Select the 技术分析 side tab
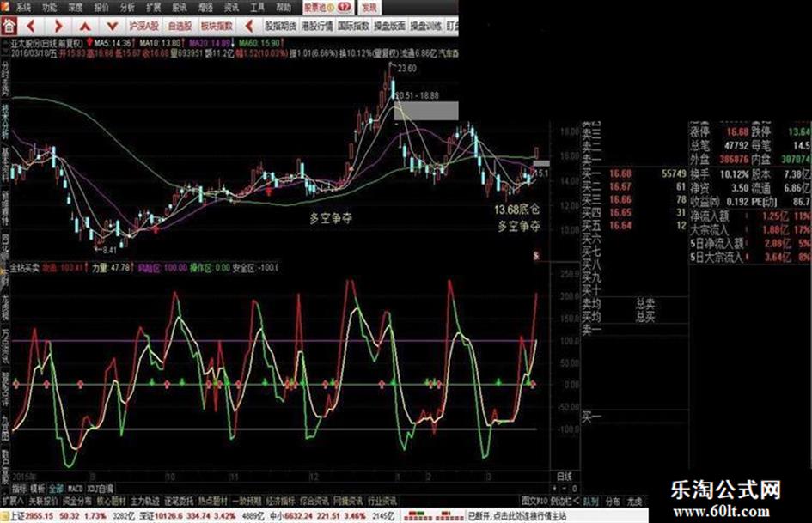This screenshot has width=812, height=523. pyautogui.click(x=5, y=122)
